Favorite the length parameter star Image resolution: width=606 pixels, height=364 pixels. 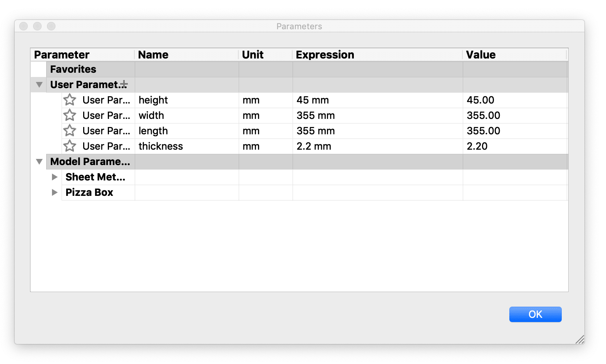(70, 131)
